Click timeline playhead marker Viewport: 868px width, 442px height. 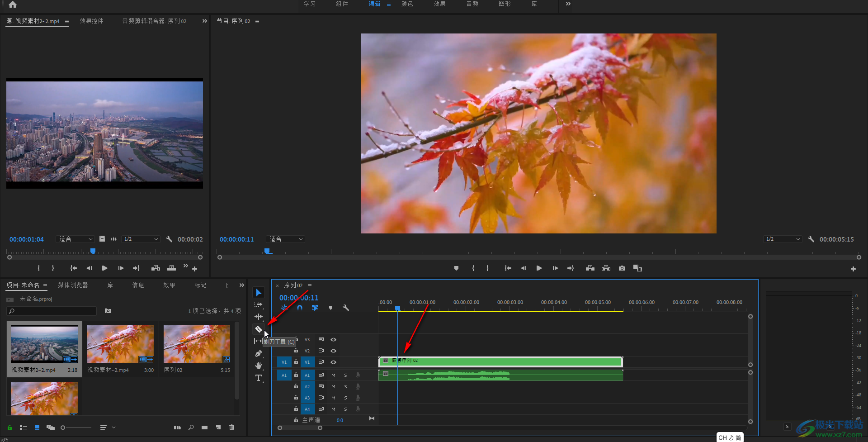coord(397,308)
